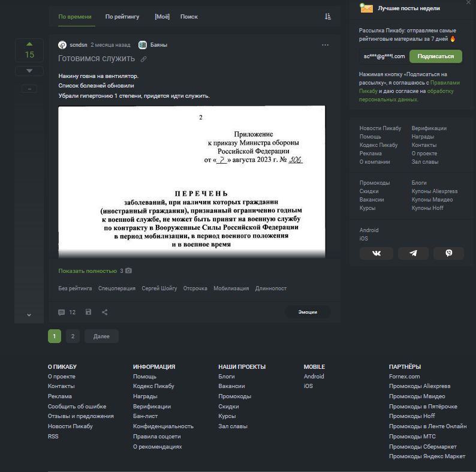Open the sidebar Android link
The width and height of the screenshot is (476, 472).
tap(369, 230)
